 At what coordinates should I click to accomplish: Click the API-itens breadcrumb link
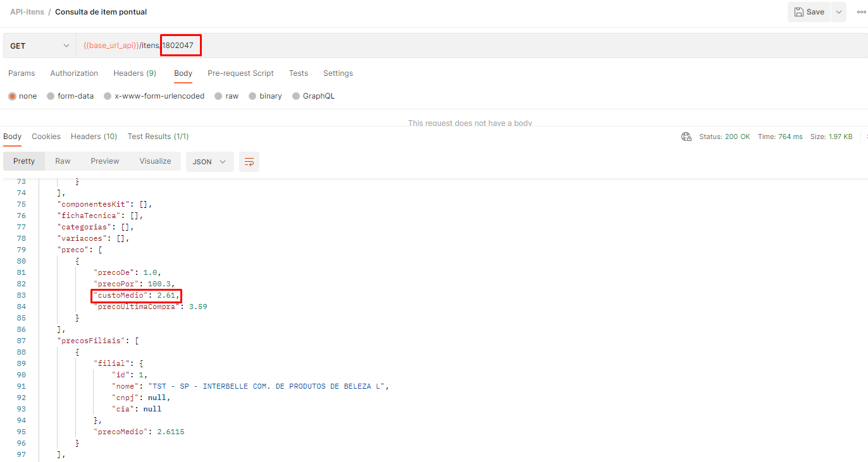click(x=27, y=12)
